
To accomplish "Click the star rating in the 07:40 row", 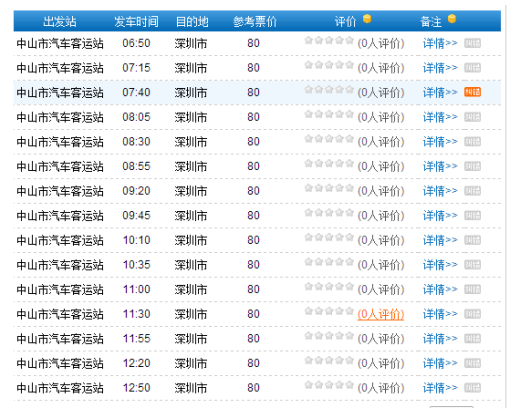I will pyautogui.click(x=329, y=90).
